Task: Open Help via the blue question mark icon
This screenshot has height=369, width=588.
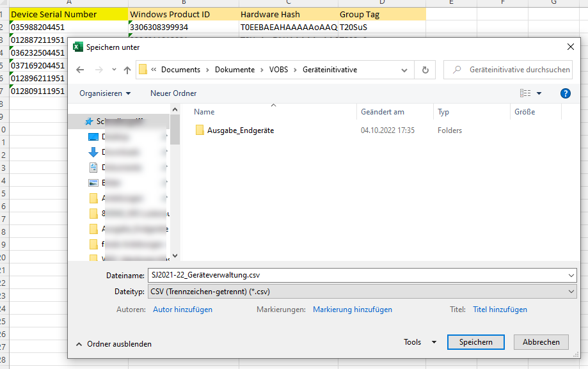Action: point(565,93)
